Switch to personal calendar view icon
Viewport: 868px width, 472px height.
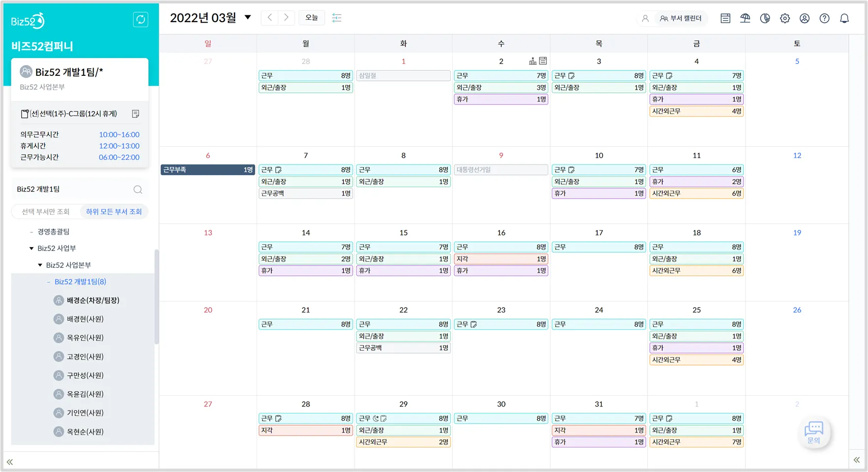645,18
